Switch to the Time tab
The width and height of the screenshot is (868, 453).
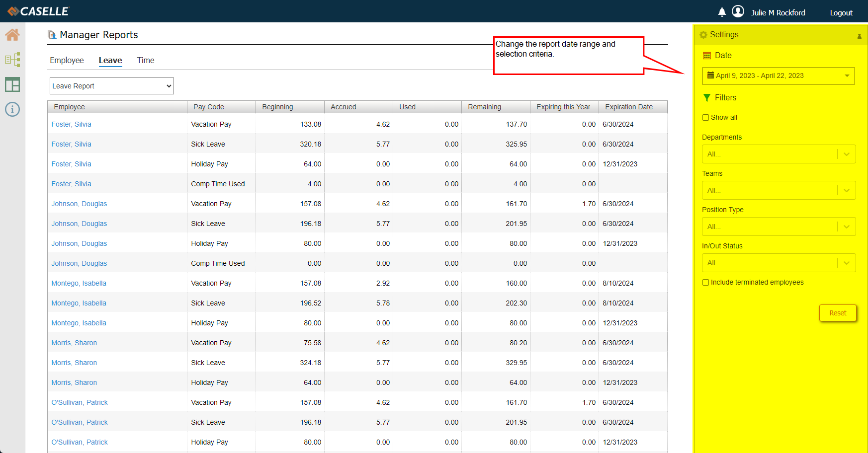coord(146,60)
